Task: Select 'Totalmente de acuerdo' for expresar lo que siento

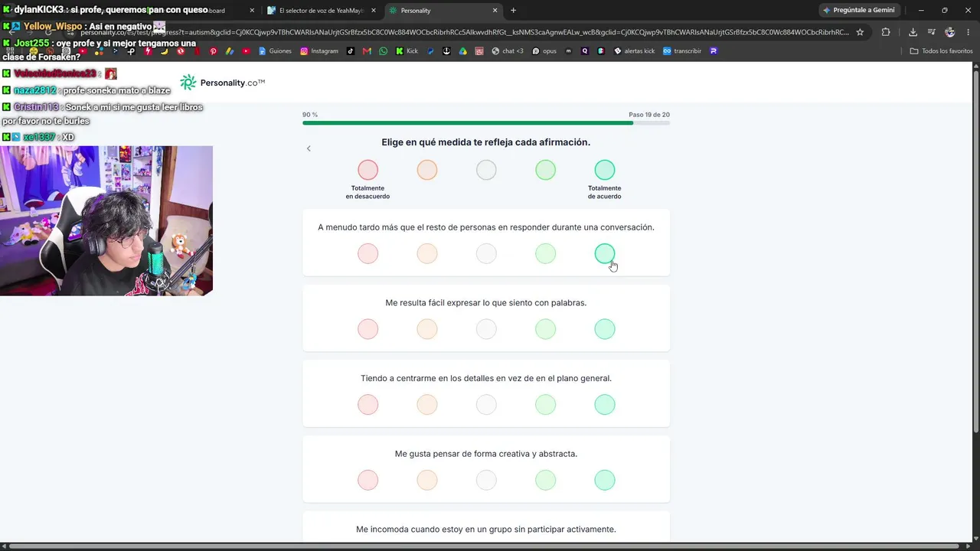Action: coord(605,329)
